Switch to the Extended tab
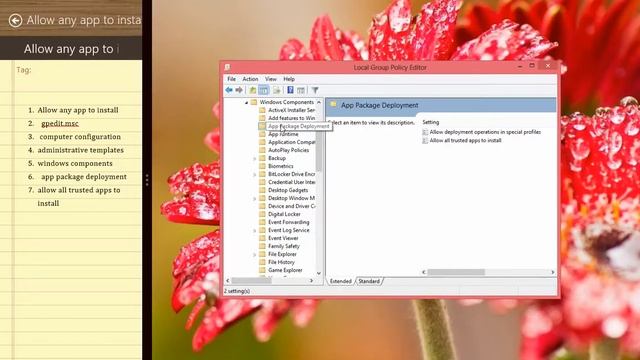This screenshot has height=360, width=640. tap(341, 281)
